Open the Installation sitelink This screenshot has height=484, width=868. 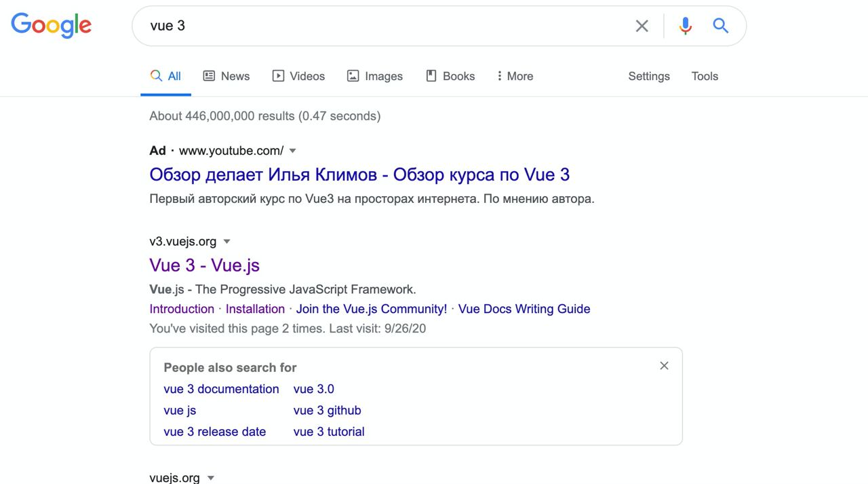pos(255,309)
